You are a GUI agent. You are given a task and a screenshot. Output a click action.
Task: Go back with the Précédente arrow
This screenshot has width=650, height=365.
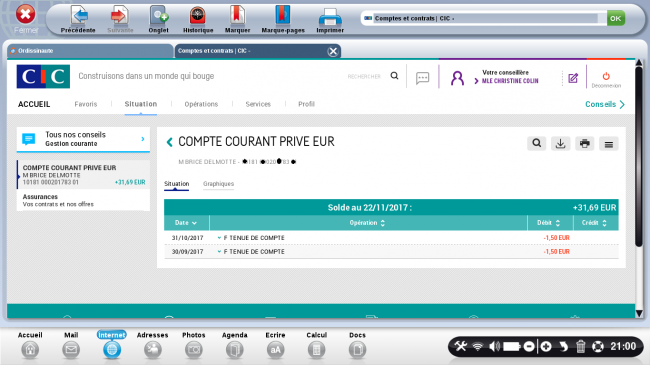click(x=78, y=16)
